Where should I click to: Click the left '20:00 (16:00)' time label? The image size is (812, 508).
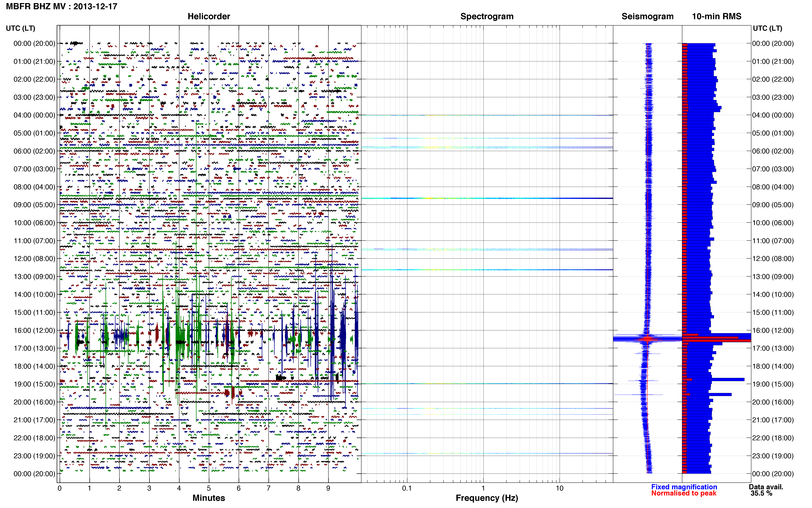click(x=34, y=402)
